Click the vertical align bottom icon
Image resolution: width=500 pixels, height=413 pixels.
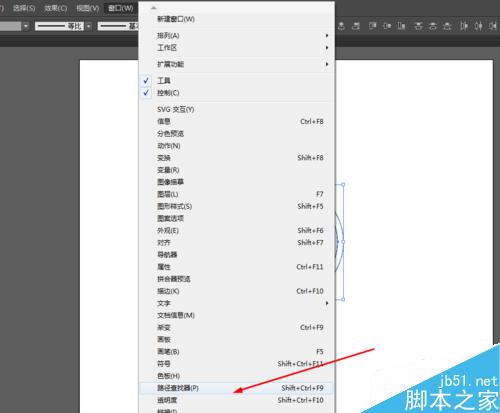(402, 26)
